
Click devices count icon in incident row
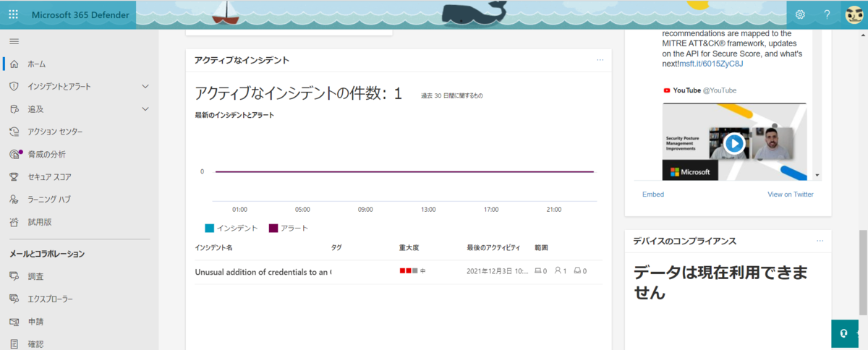pyautogui.click(x=537, y=271)
